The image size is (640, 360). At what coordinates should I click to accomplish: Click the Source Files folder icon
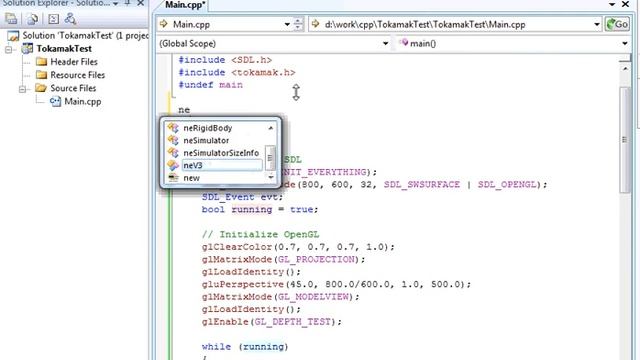point(41,88)
